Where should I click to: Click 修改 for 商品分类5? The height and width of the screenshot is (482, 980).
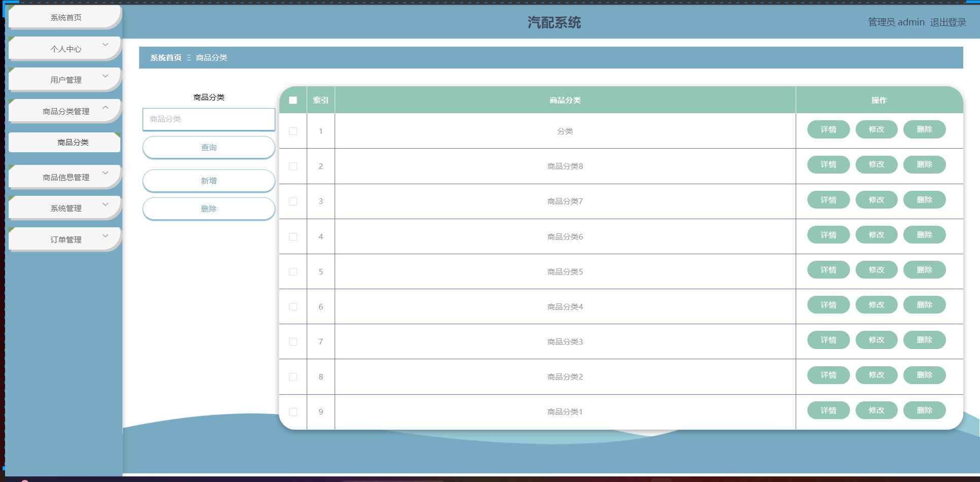point(876,270)
